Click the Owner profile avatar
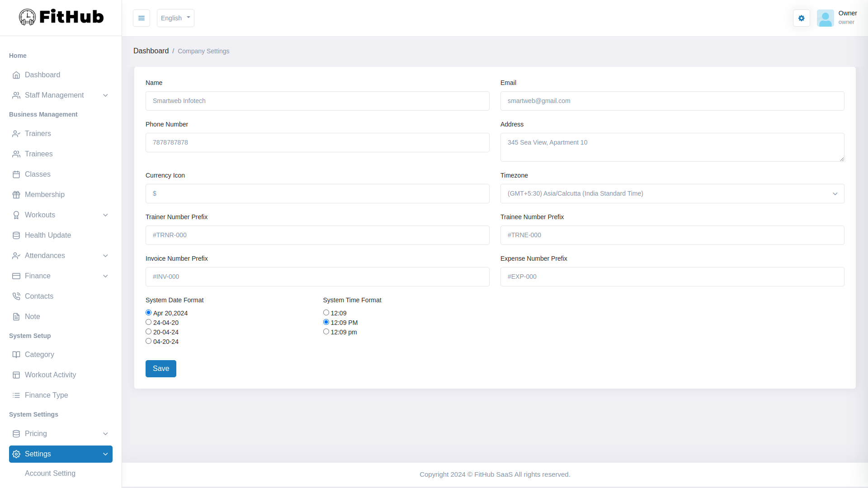 [825, 18]
